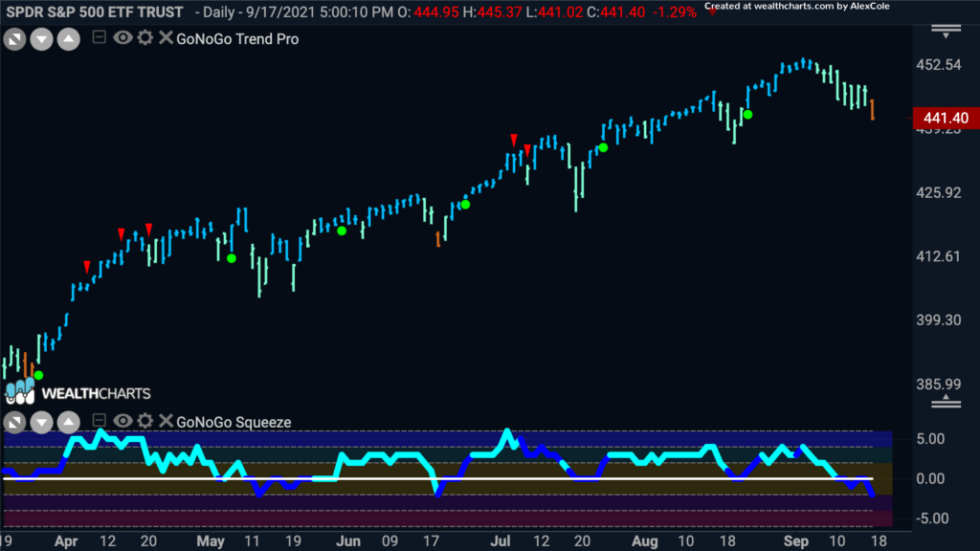Screen dimensions: 980x551
Task: Move Trend Pro pane down arrow
Action: [x=41, y=39]
